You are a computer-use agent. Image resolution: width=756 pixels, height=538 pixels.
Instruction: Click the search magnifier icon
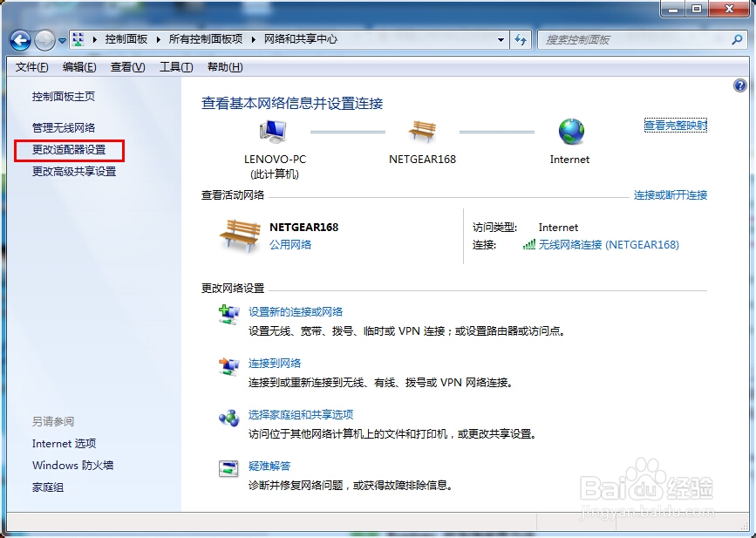click(738, 39)
